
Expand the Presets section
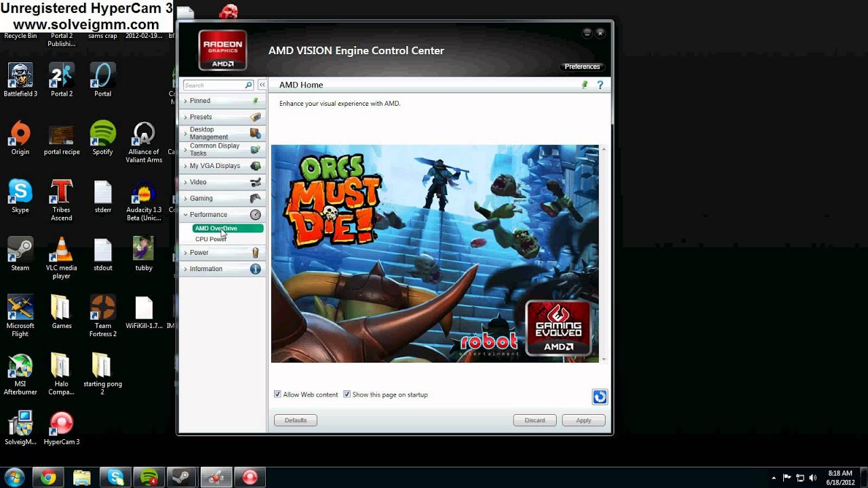pos(222,117)
